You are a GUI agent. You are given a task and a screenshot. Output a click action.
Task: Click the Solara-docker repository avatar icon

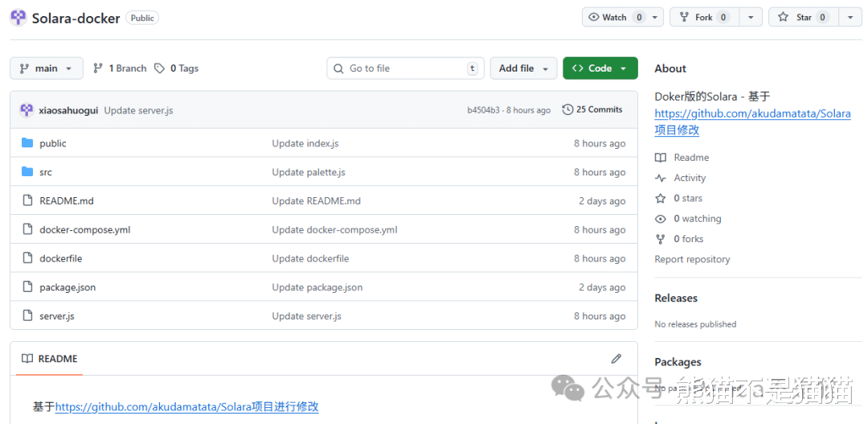(x=18, y=18)
